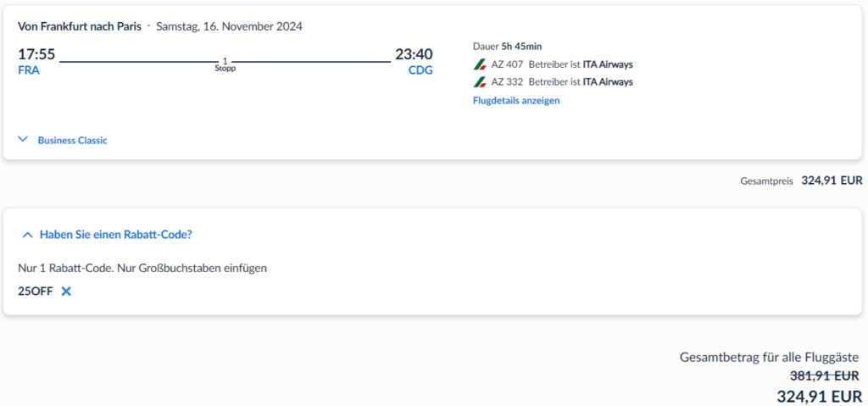
Task: Click the 'Von Frankfurt nach Paris' heading
Action: click(80, 26)
